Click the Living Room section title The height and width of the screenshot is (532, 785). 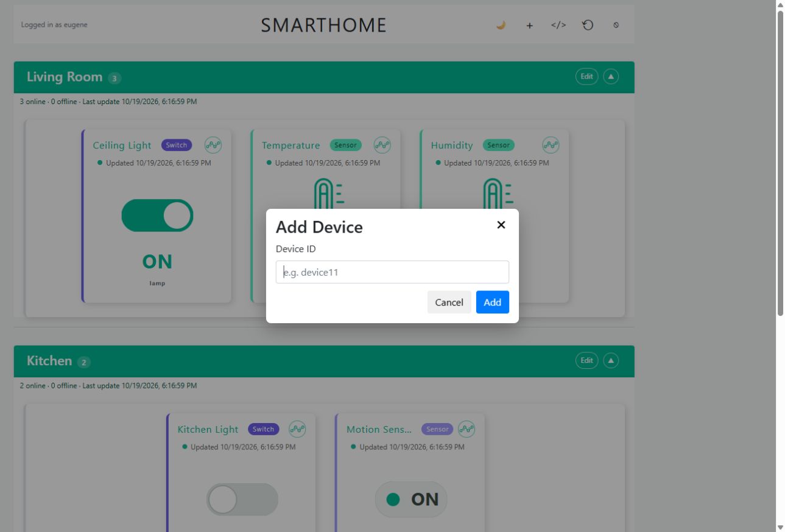click(65, 77)
